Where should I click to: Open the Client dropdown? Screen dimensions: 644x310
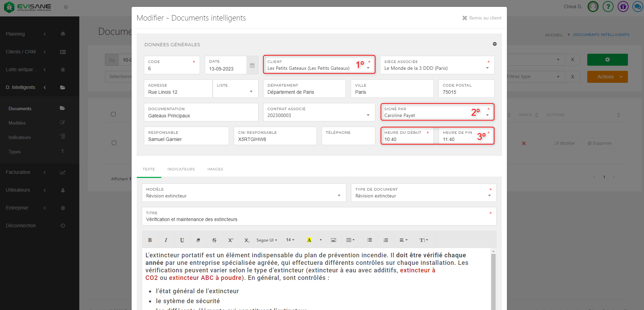click(x=368, y=68)
